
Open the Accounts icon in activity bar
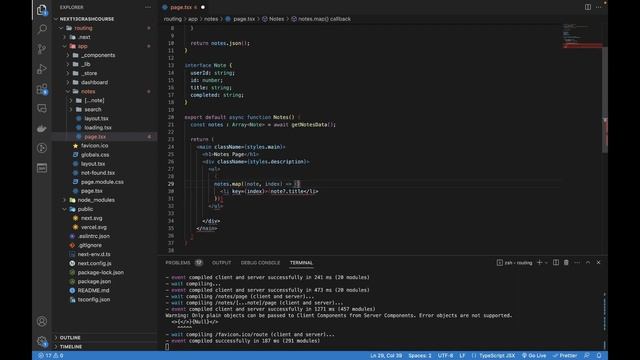click(42, 321)
